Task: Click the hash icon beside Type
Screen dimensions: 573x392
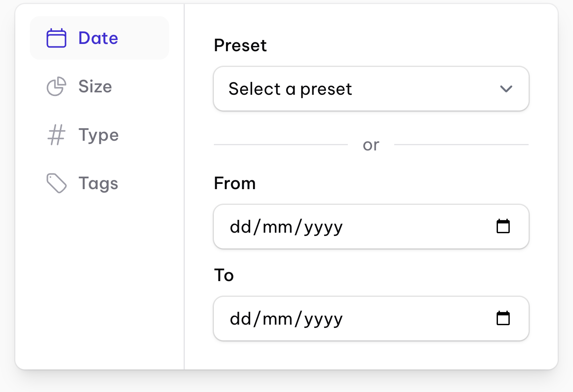Action: coord(56,135)
